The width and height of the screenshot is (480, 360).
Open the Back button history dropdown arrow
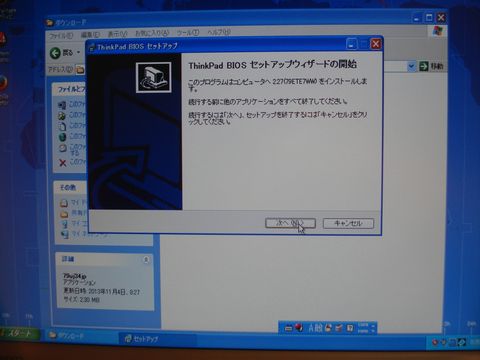pos(79,53)
